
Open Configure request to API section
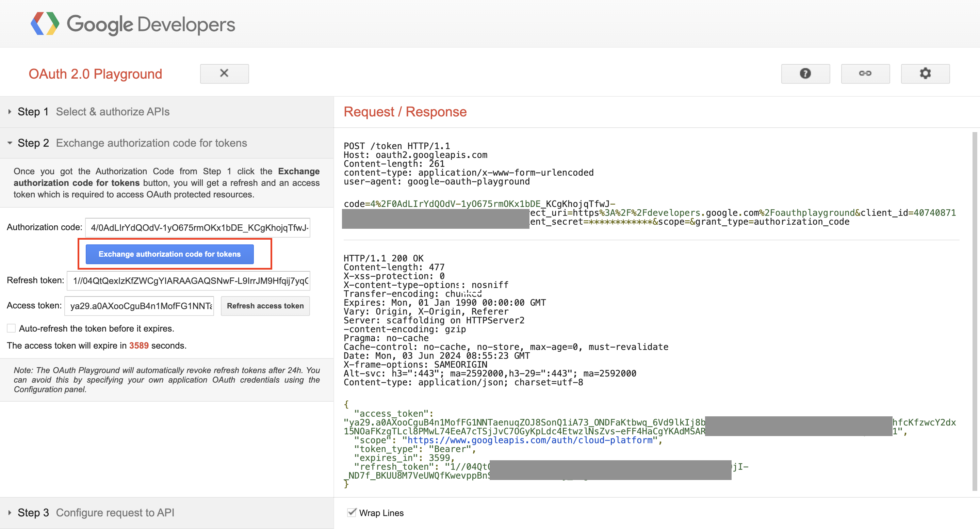pyautogui.click(x=115, y=513)
